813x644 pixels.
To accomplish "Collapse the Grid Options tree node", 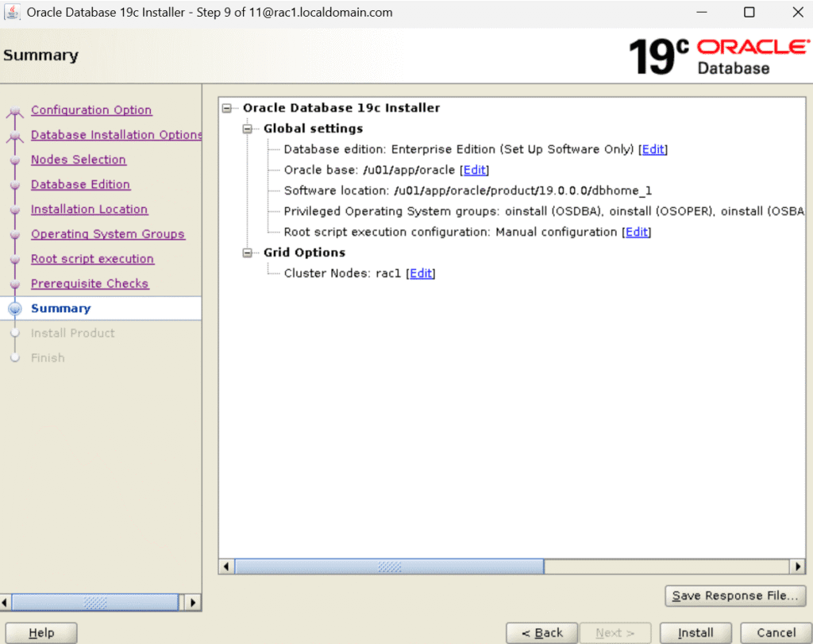I will (x=248, y=253).
